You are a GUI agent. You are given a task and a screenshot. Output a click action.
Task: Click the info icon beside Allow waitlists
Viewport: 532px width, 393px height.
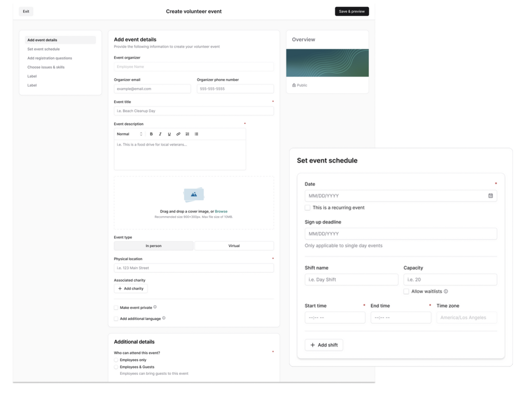click(446, 291)
